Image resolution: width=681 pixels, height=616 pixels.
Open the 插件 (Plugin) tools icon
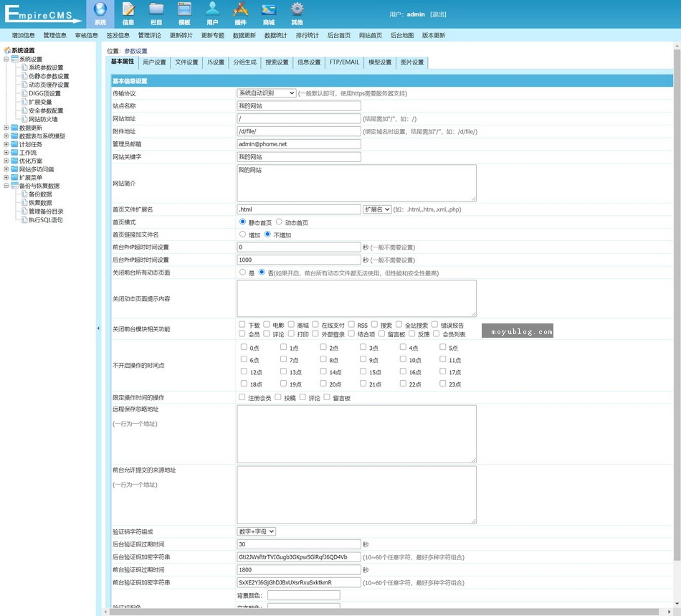[x=241, y=9]
